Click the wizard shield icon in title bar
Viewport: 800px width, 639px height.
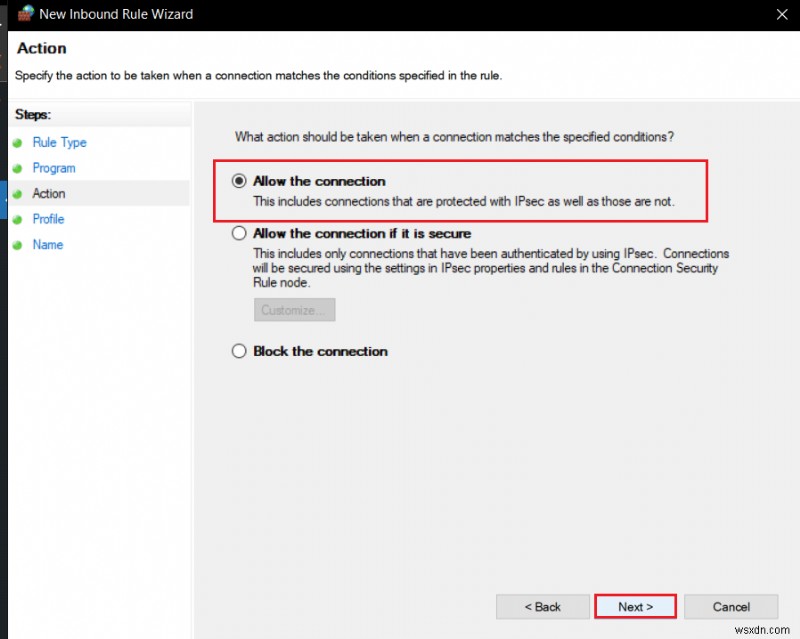24,13
